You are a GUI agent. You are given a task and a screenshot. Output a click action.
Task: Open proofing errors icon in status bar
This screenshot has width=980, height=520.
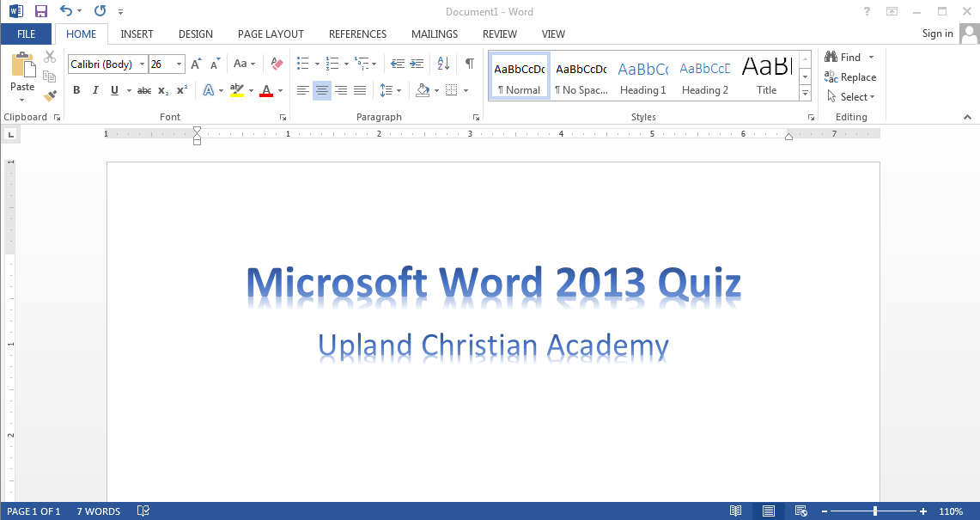tap(143, 511)
